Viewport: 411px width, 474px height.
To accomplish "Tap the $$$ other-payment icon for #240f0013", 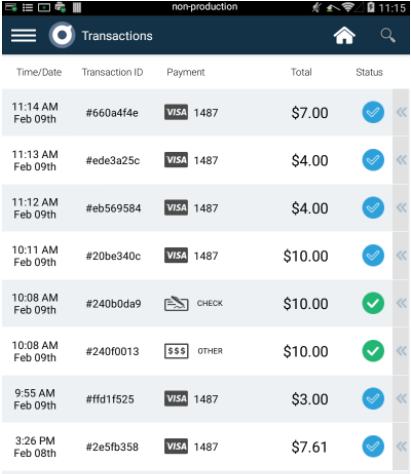I will 176,351.
